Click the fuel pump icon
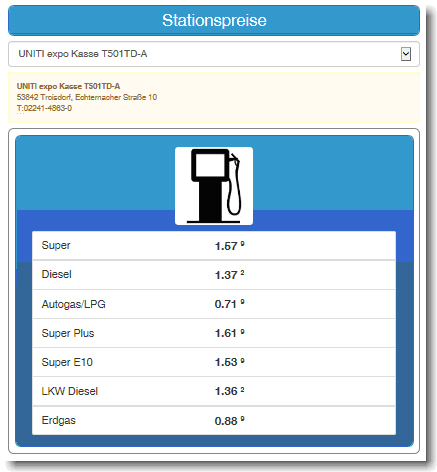The height and width of the screenshot is (472, 437). point(214,186)
